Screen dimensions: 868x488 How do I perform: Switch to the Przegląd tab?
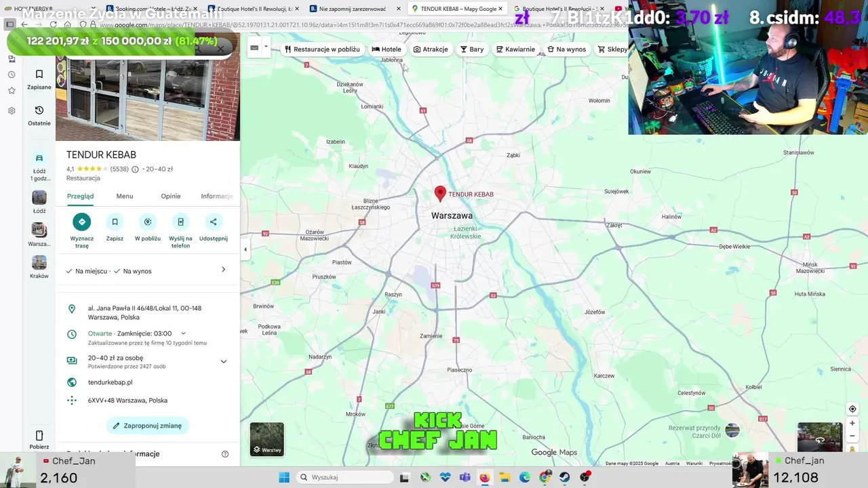click(80, 196)
